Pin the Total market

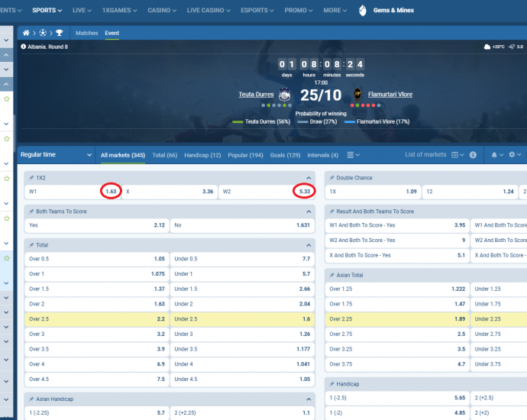[x=31, y=245]
